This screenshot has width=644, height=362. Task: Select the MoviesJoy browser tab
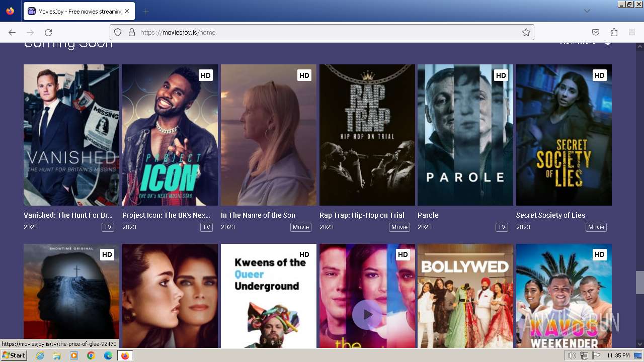pos(79,11)
